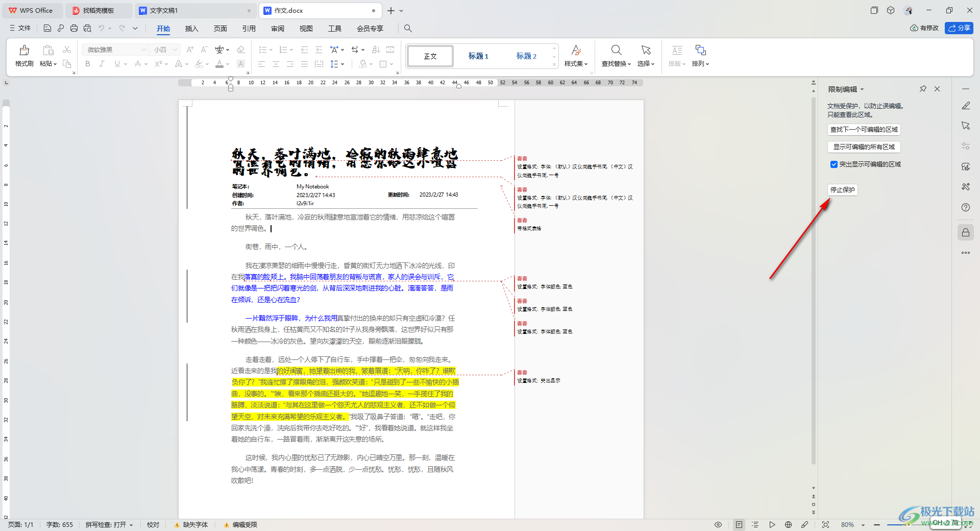Click the Format Painter (格式刷) icon
The height and width of the screenshot is (531, 980).
click(x=24, y=50)
